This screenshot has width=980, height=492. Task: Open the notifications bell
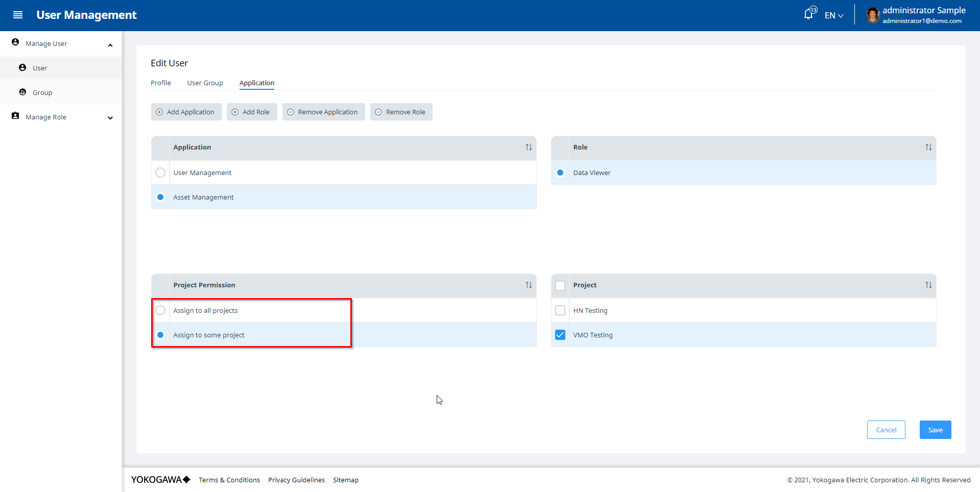click(809, 14)
